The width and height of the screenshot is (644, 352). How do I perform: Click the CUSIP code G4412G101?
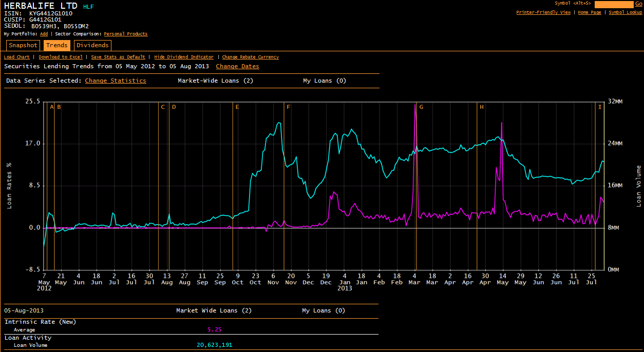(x=45, y=19)
